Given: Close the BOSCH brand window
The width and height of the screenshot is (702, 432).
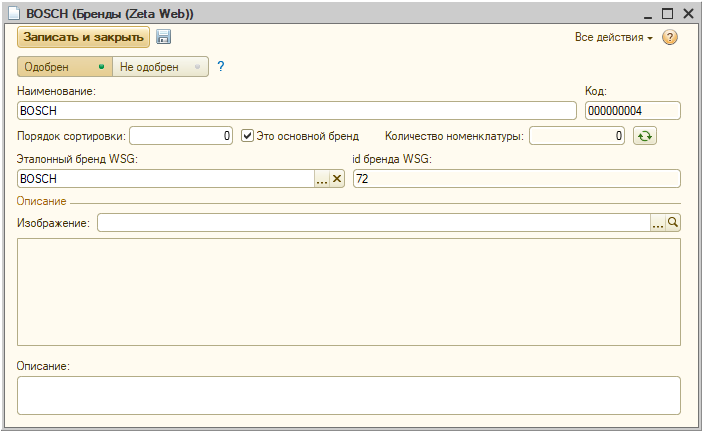Looking at the screenshot, I should 688,13.
